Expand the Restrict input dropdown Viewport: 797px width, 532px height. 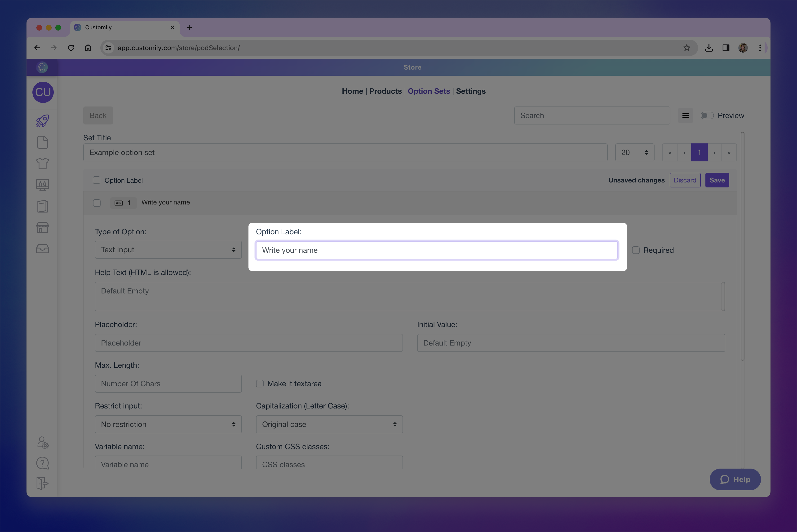tap(168, 425)
